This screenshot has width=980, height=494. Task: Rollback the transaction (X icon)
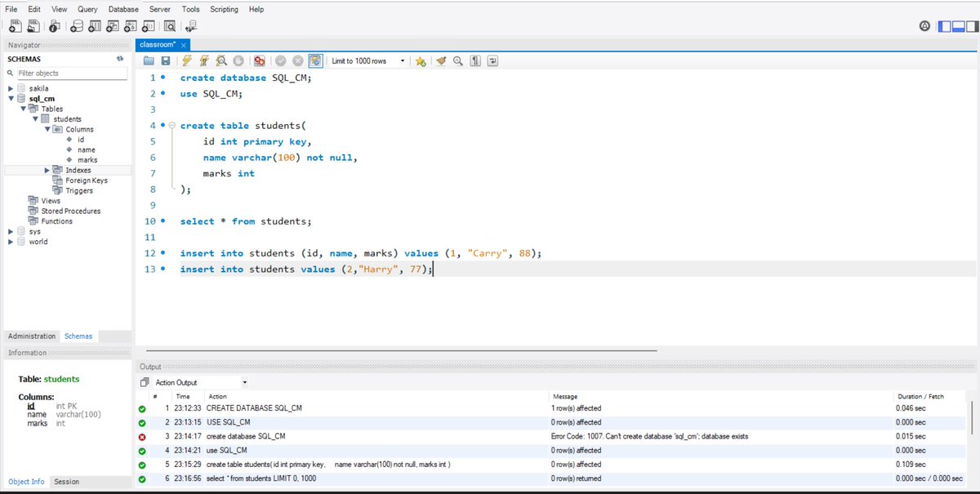297,61
